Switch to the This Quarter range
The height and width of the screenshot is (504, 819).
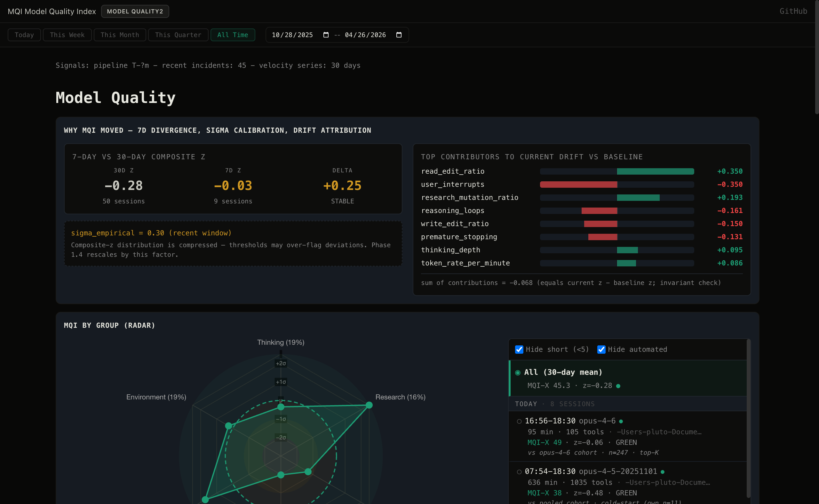click(178, 35)
